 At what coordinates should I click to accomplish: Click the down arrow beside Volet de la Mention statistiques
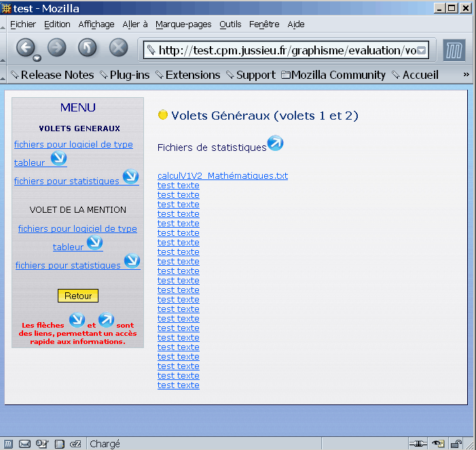pos(132,261)
